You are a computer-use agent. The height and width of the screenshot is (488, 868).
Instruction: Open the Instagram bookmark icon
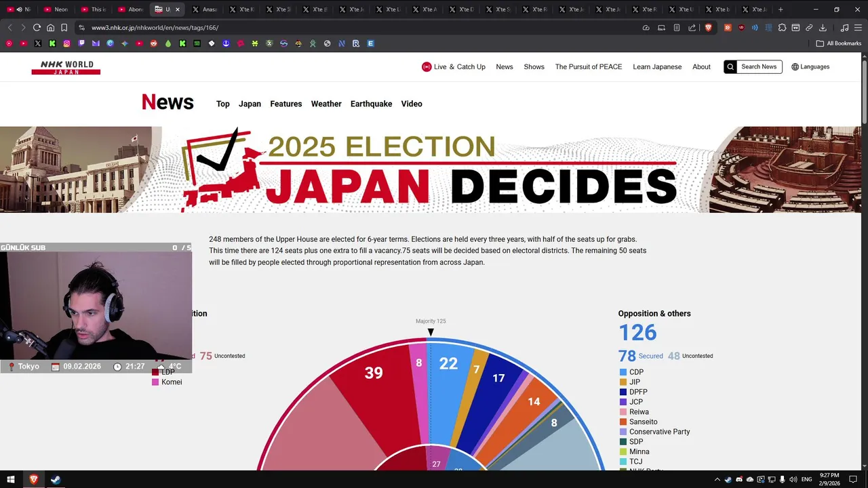[x=67, y=43]
